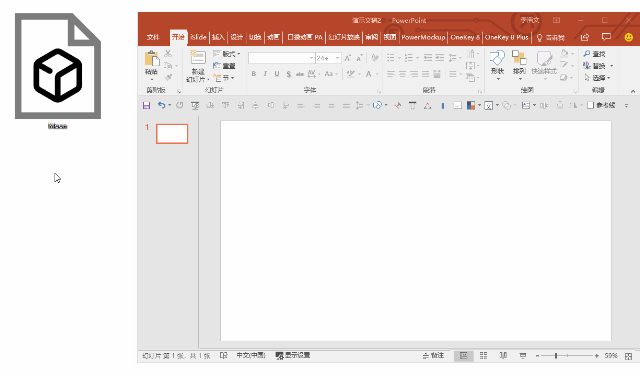Click the Shapes gallery icon
Screen dimensions: 640x375
pos(497,58)
